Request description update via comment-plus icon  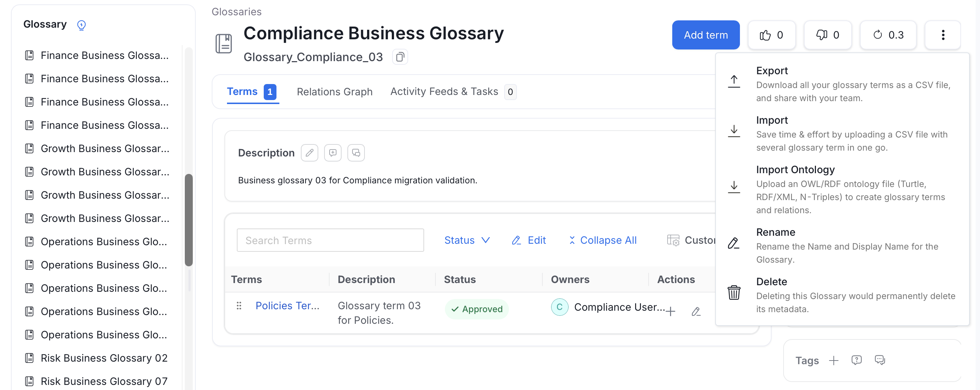point(332,153)
